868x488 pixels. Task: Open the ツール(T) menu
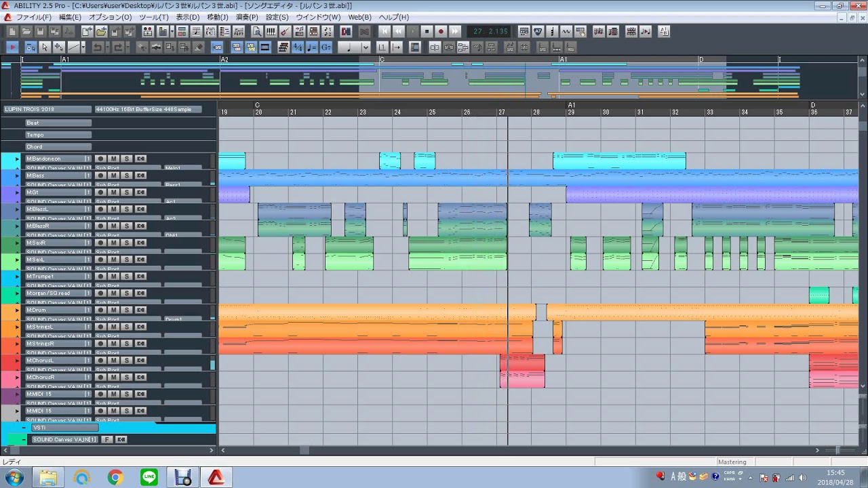point(153,17)
